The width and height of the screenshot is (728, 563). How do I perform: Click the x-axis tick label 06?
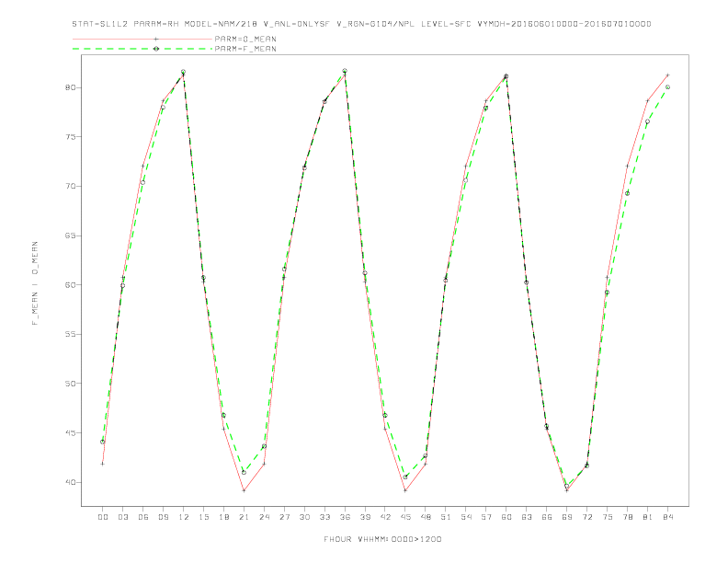point(143,517)
